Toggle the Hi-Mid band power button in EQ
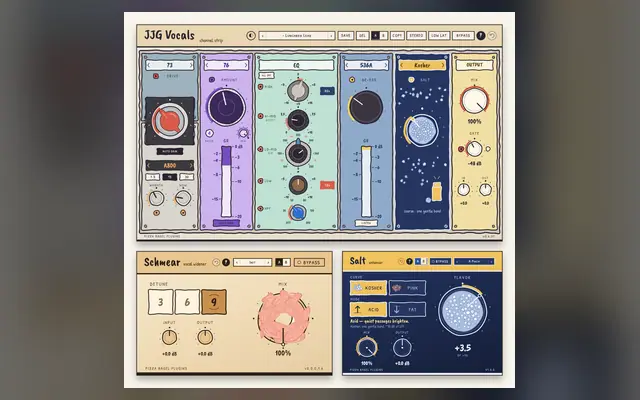Image resolution: width=640 pixels, height=400 pixels. point(260,116)
